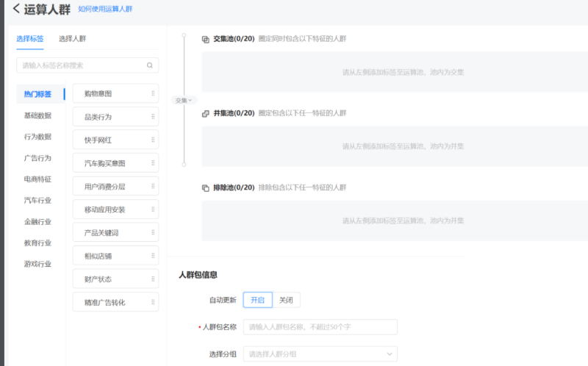Pick the 购物意图 tag

pyautogui.click(x=115, y=93)
